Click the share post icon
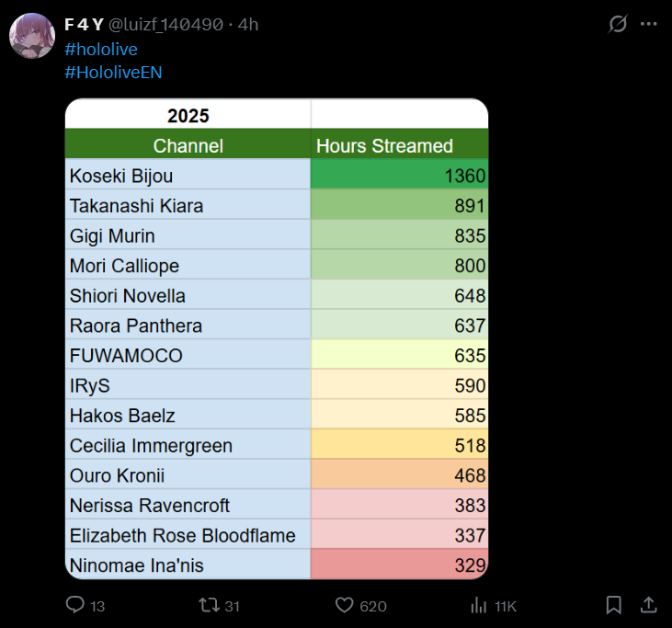 point(648,605)
